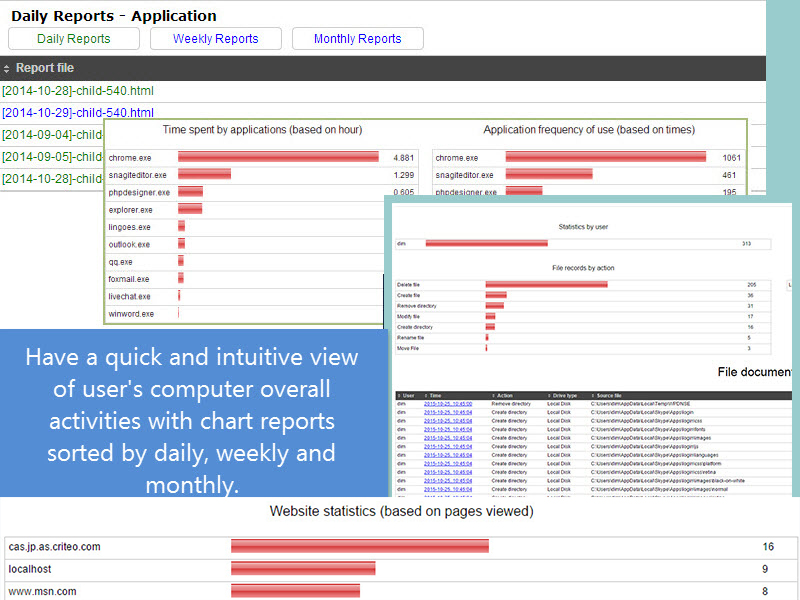Open the [2014-10-29]-child-540.html report link
Viewport: 800px width, 600px height.
point(78,113)
